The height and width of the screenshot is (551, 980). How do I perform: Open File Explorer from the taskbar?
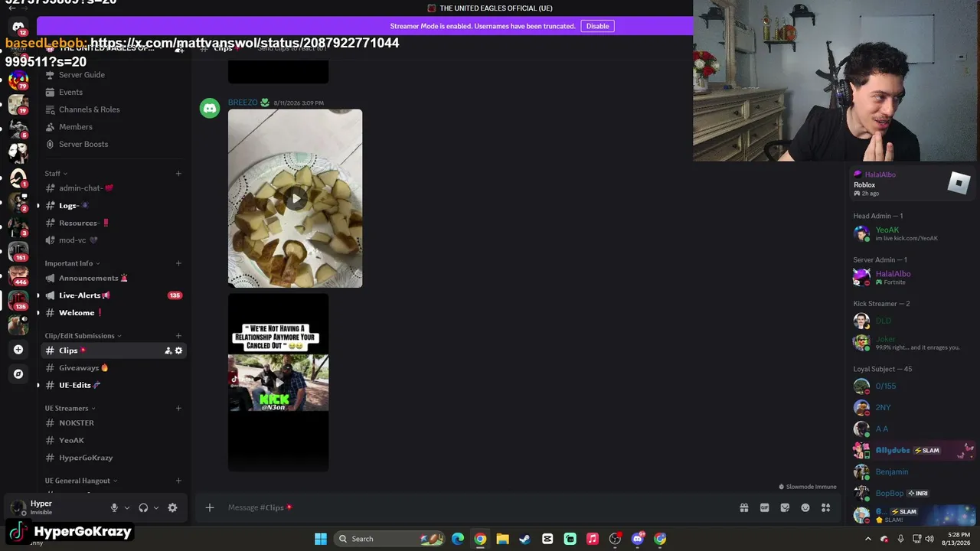click(x=502, y=539)
